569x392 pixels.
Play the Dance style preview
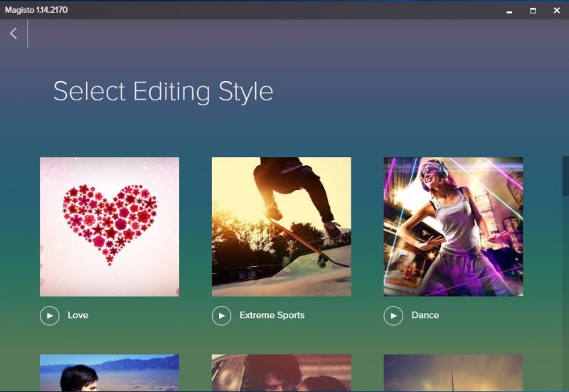[393, 315]
